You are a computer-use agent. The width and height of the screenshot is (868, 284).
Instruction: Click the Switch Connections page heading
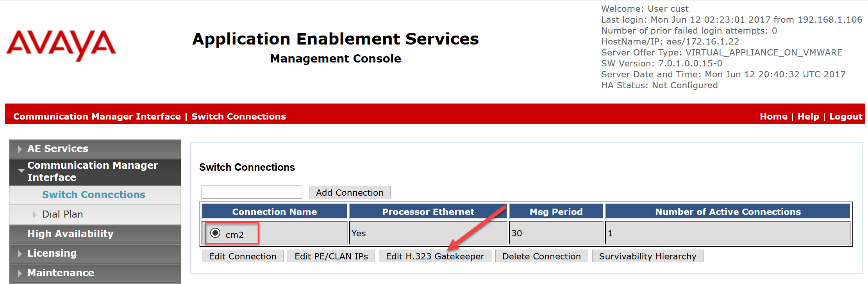247,167
